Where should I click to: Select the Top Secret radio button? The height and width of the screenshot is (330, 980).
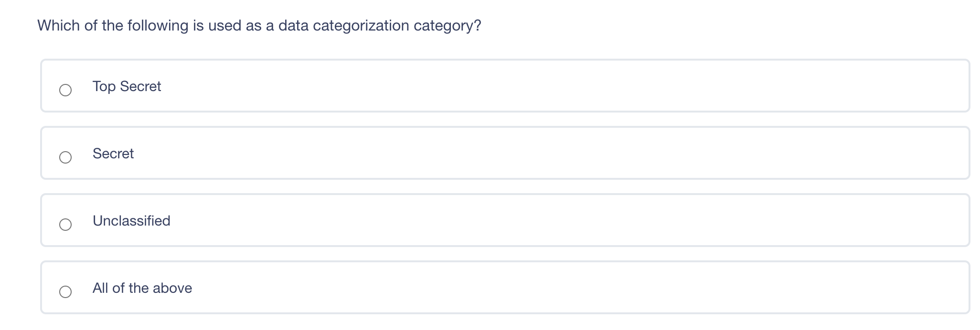pyautogui.click(x=65, y=90)
